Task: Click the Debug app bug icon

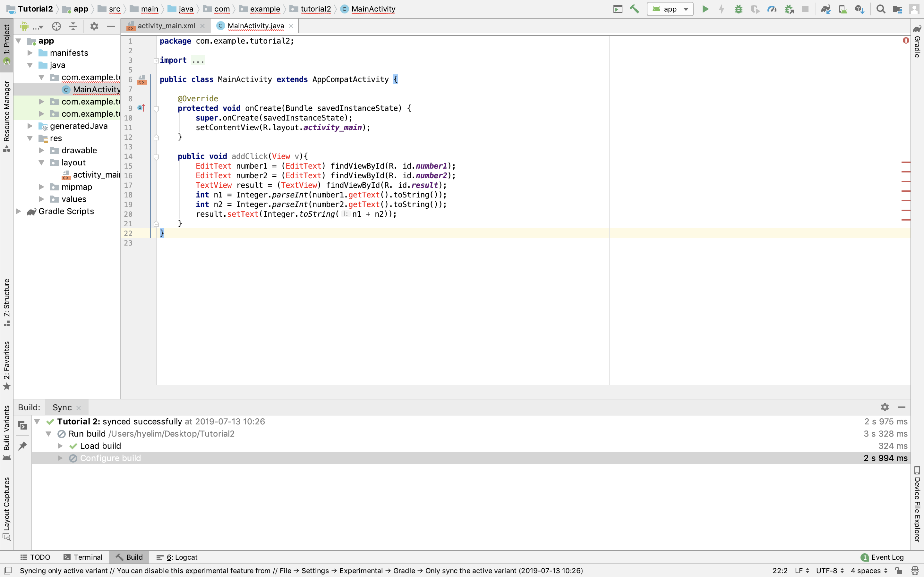Action: click(x=738, y=9)
